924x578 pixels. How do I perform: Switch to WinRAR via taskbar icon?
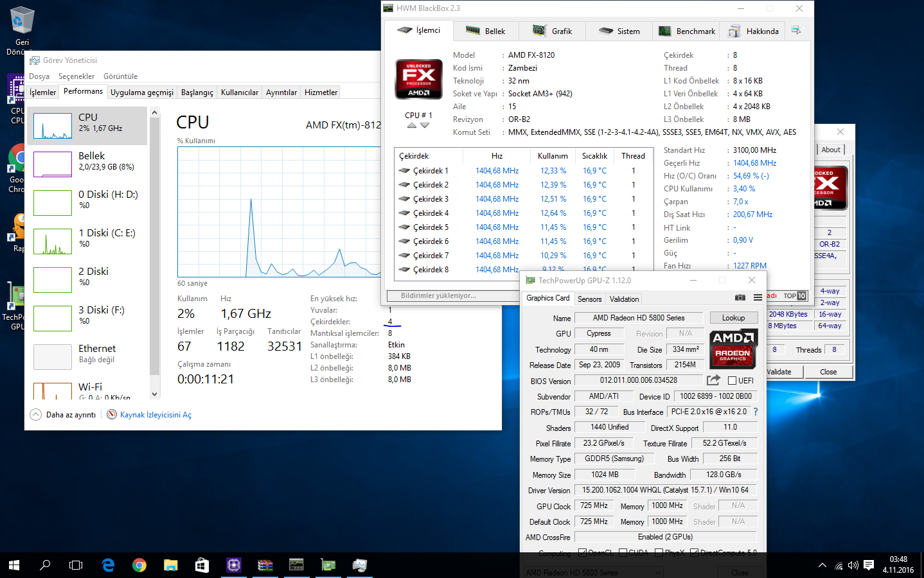(x=265, y=565)
